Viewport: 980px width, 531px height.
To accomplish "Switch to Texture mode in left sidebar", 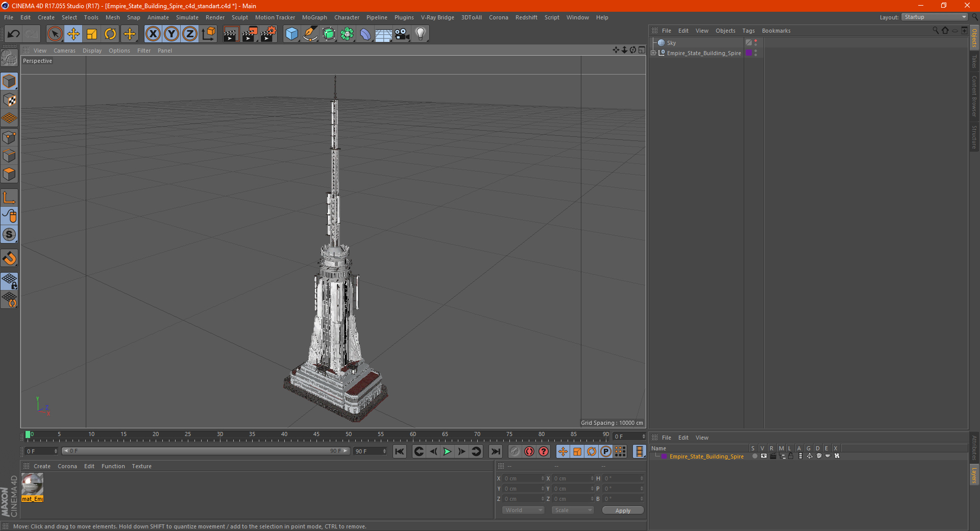I will 10,100.
